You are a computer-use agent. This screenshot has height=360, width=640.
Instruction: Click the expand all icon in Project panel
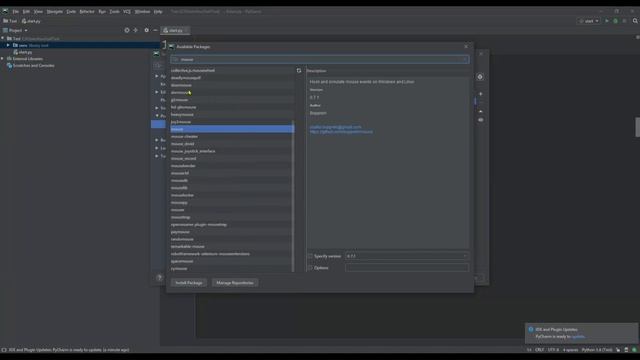136,30
